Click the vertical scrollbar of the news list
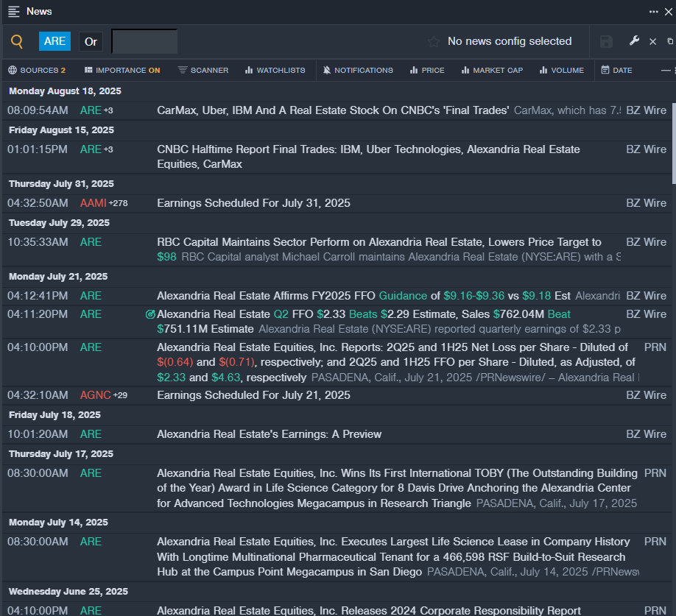Screen dimensions: 676x616 click(x=673, y=144)
